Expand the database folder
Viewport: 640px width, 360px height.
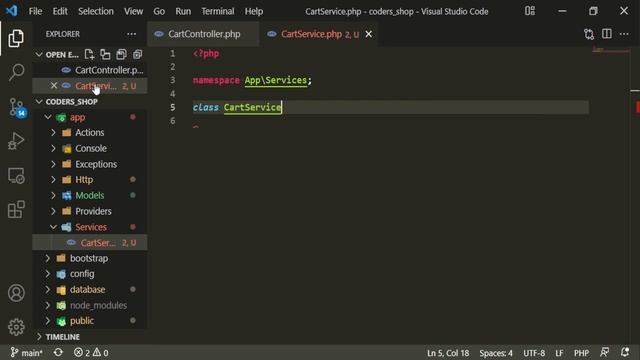click(x=48, y=289)
